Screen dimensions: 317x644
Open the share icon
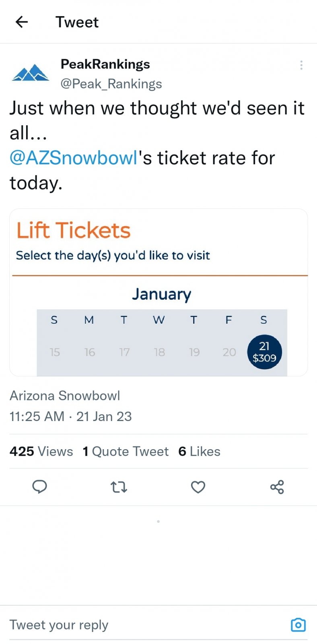point(277,487)
